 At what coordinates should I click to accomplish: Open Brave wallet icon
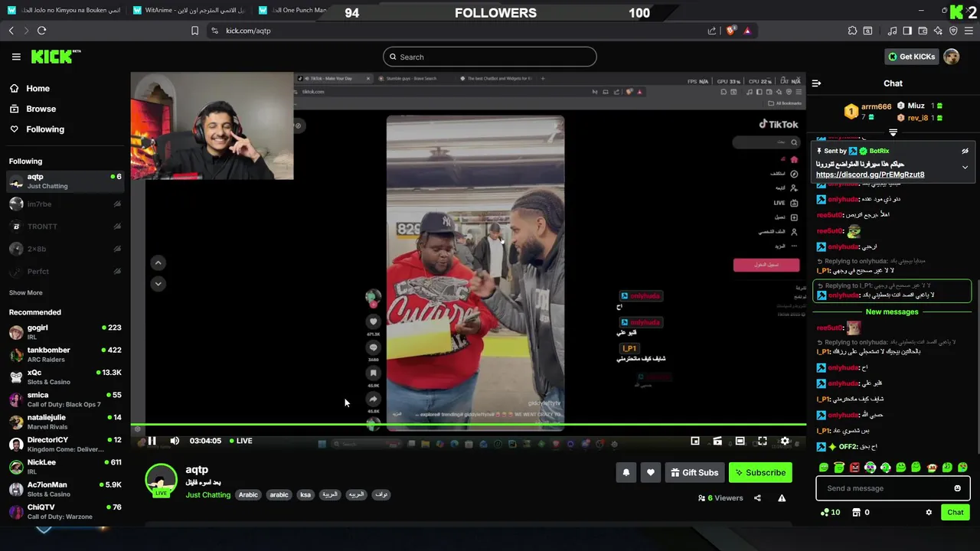[923, 31]
